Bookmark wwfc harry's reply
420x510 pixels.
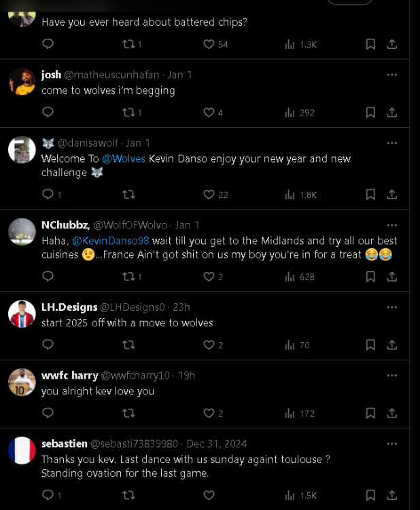[370, 413]
